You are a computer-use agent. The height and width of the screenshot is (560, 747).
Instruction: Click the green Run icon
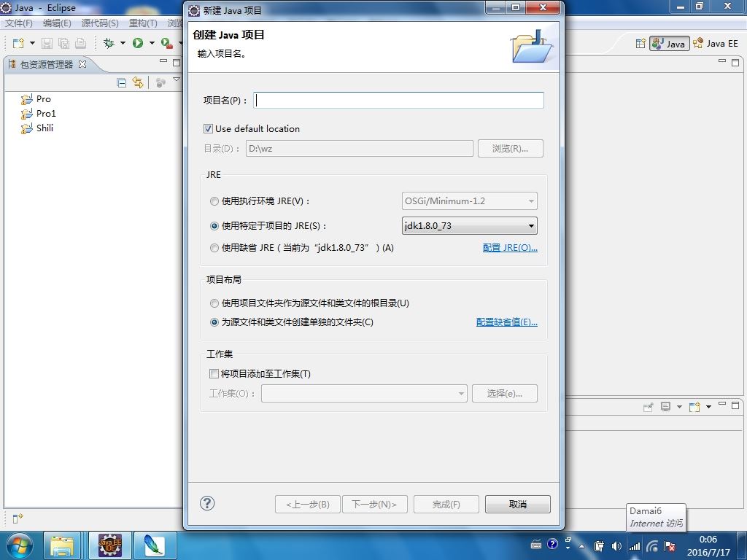click(138, 43)
